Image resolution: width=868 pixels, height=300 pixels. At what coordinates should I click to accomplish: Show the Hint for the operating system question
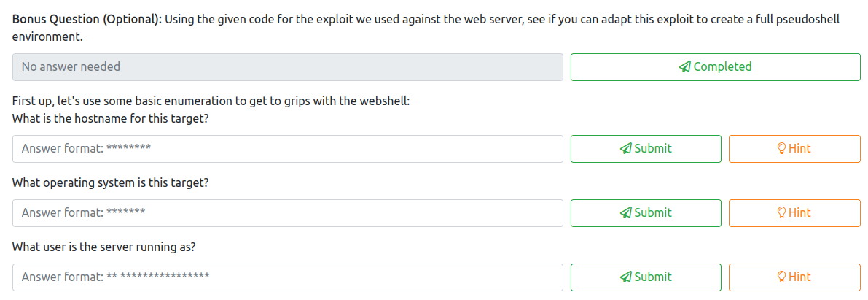pyautogui.click(x=794, y=213)
